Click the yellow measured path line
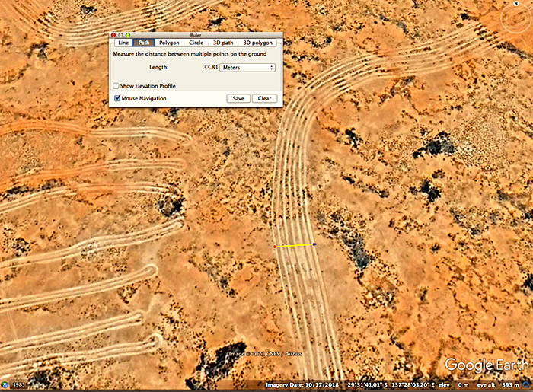The image size is (533, 392). 295,245
